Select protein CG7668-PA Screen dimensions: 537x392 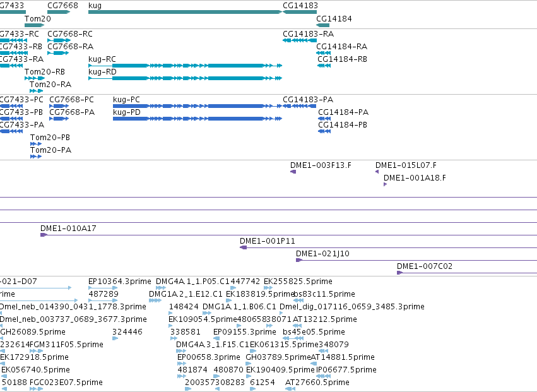coord(59,119)
